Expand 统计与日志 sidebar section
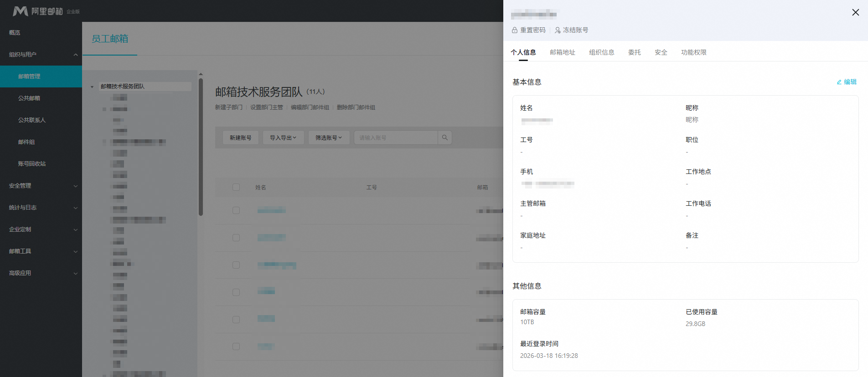868x377 pixels. click(41, 208)
